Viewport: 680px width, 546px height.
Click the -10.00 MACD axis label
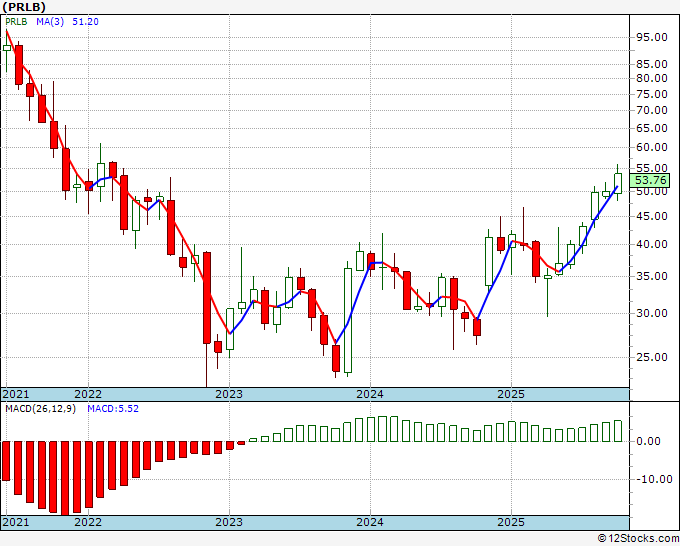tap(654, 479)
